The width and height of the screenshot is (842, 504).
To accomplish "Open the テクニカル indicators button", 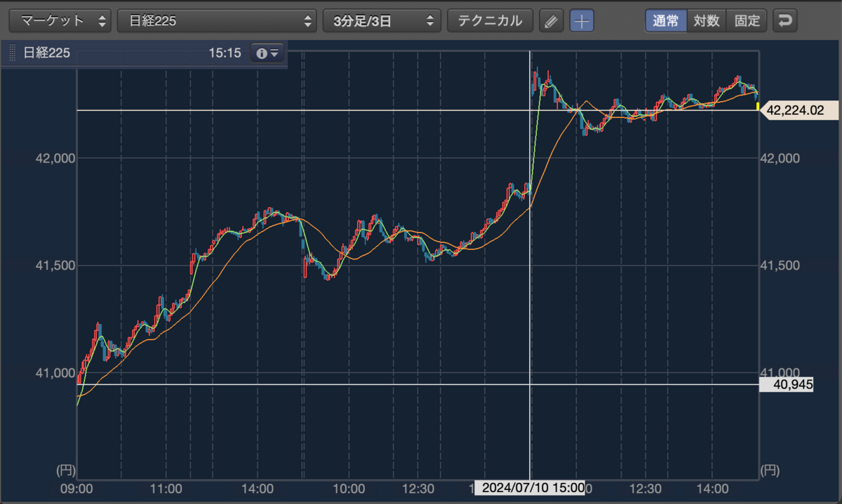I will click(490, 20).
